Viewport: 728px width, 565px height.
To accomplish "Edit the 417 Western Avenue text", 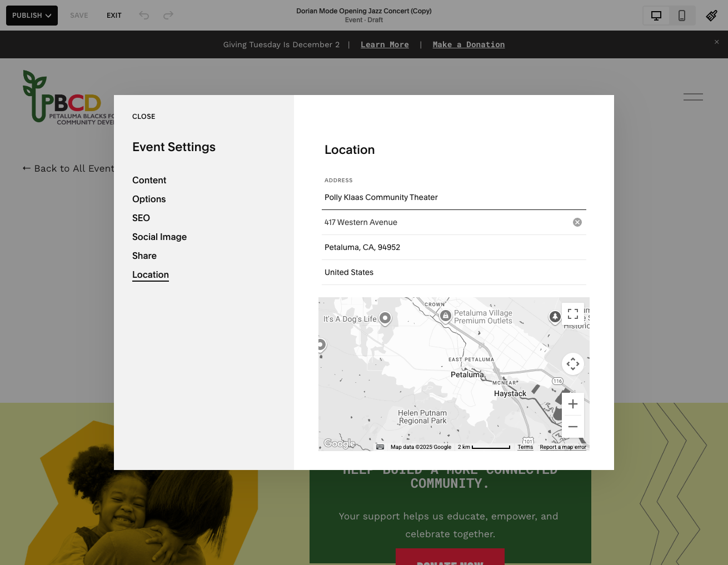I will point(361,222).
